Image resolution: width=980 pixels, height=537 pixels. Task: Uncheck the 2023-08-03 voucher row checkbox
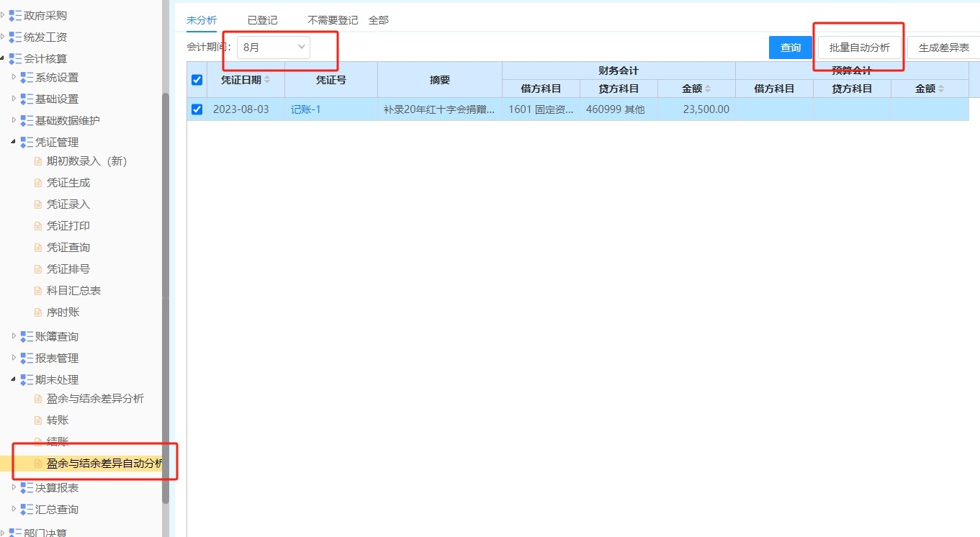tap(197, 109)
